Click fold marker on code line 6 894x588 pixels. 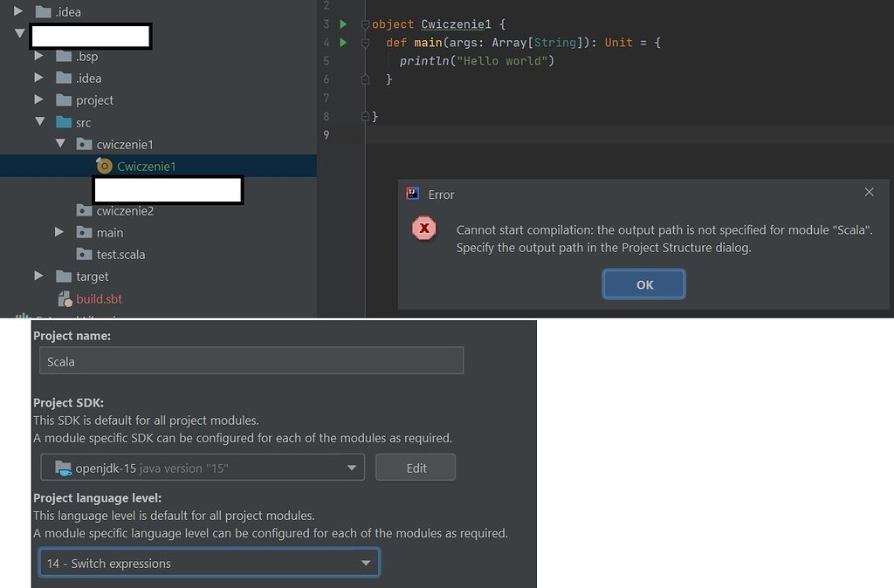coord(367,79)
